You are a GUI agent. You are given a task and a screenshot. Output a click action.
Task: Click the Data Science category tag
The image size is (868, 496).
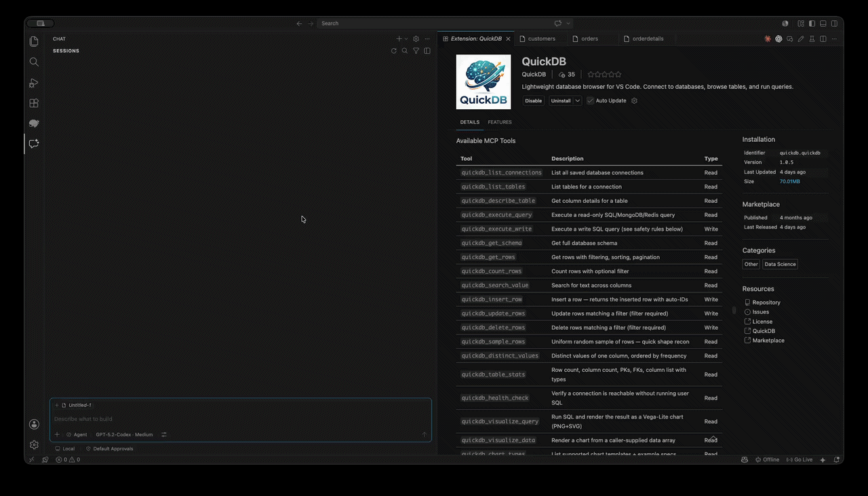tap(780, 265)
